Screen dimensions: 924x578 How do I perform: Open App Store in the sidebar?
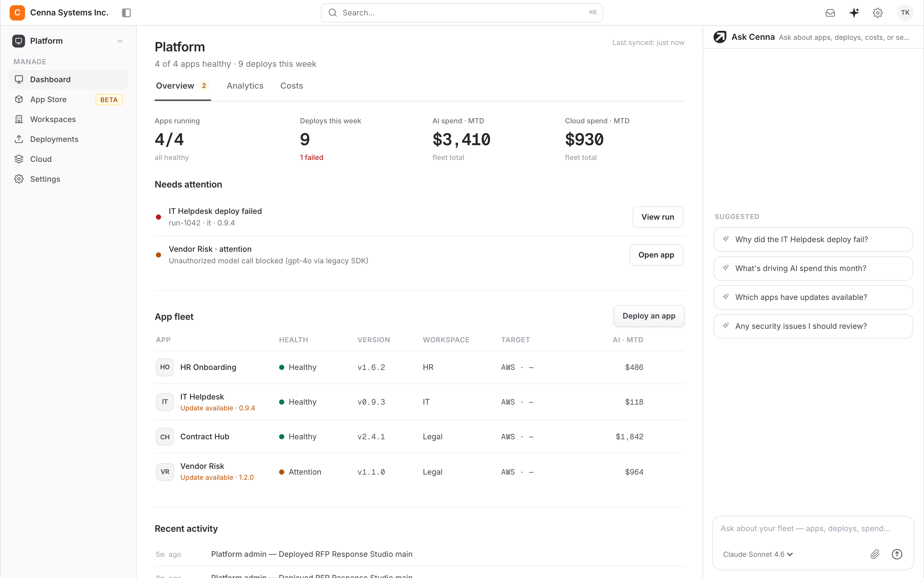68,100
